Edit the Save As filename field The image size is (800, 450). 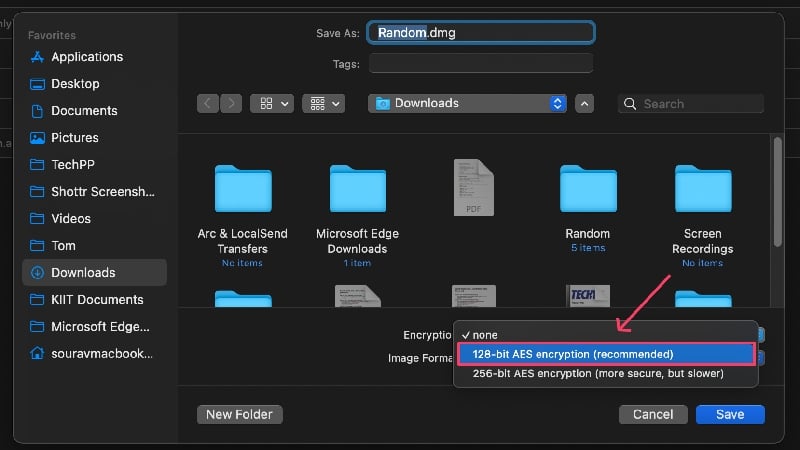click(x=481, y=33)
